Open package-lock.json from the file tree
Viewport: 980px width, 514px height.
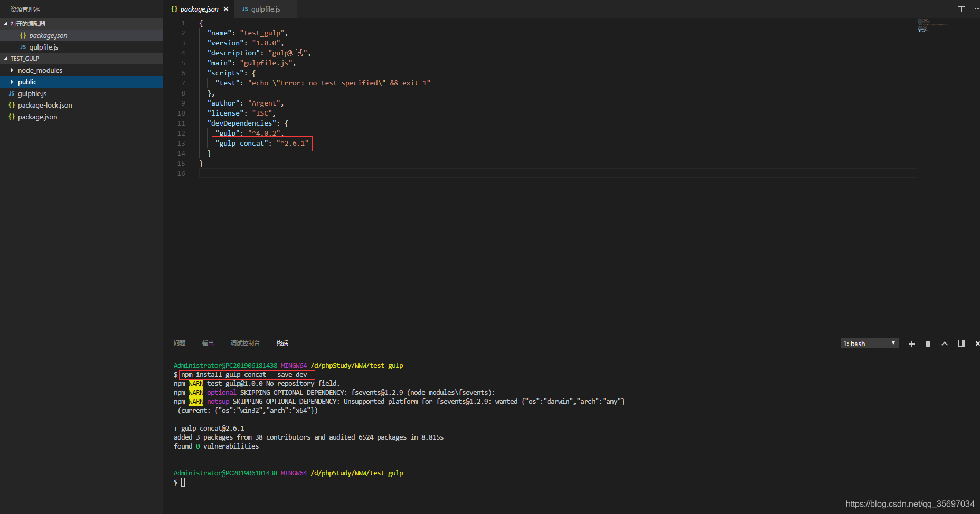[81, 105]
